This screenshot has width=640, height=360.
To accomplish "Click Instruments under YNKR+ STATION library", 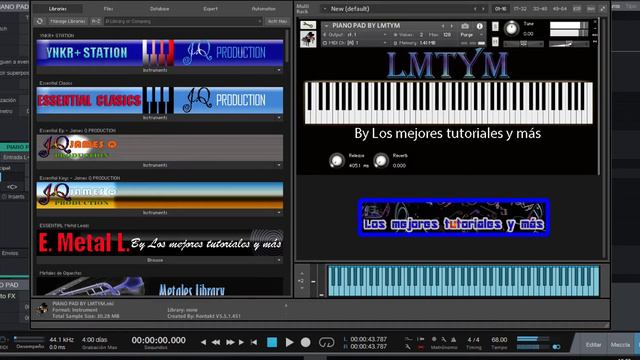I will 155,70.
